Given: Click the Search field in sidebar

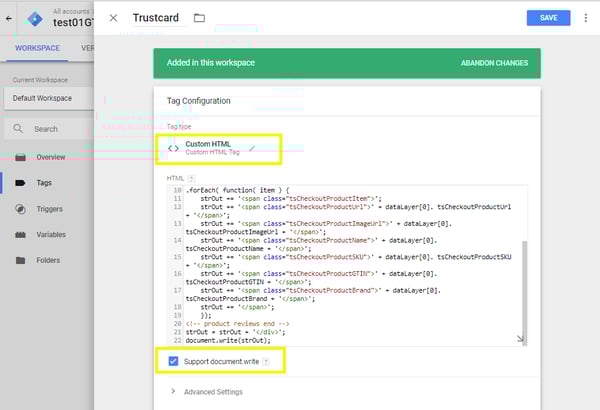Looking at the screenshot, I should [49, 129].
